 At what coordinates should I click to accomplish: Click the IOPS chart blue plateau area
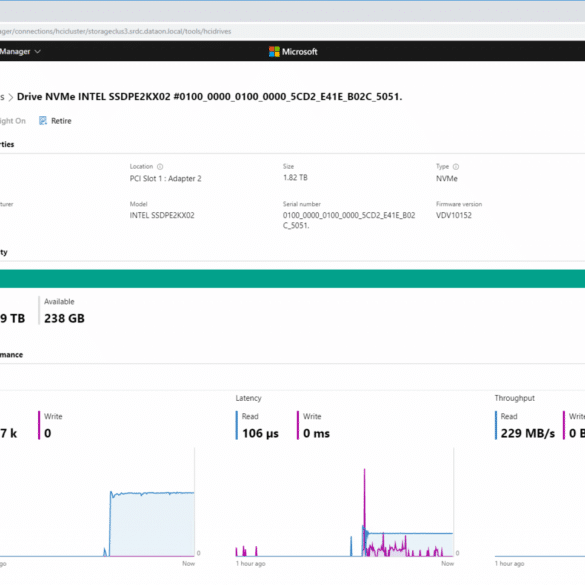(x=152, y=524)
